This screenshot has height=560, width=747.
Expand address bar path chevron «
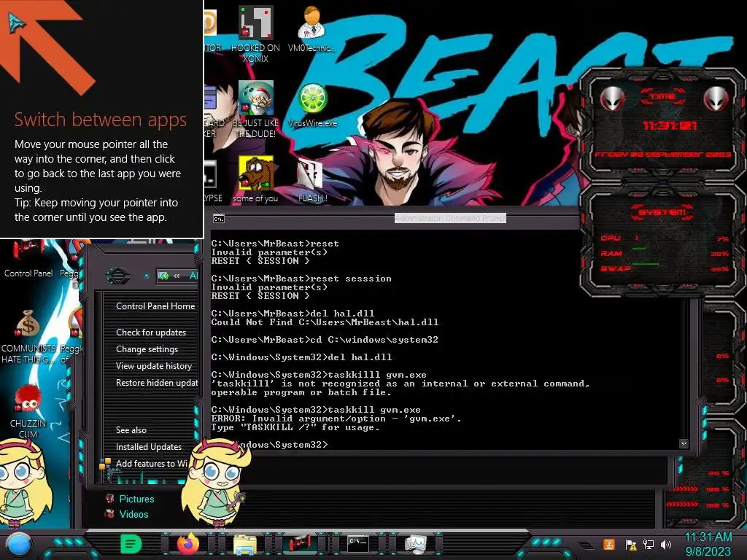177,276
